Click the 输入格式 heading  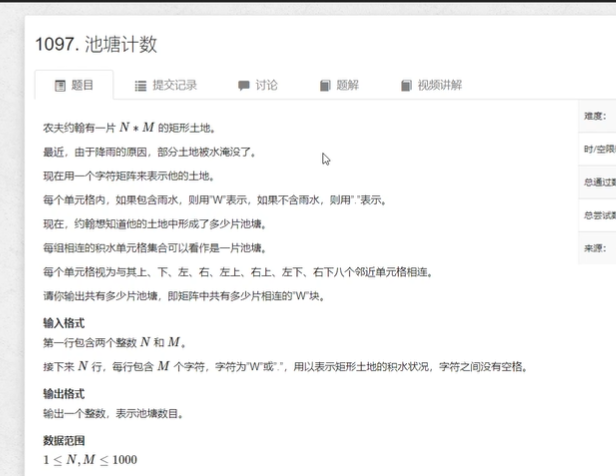pos(64,323)
